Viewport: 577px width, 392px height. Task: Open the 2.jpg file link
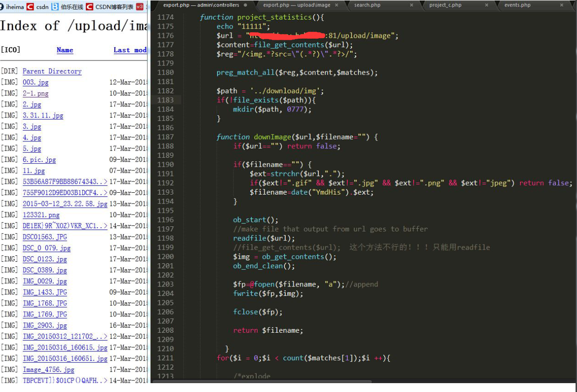point(32,105)
